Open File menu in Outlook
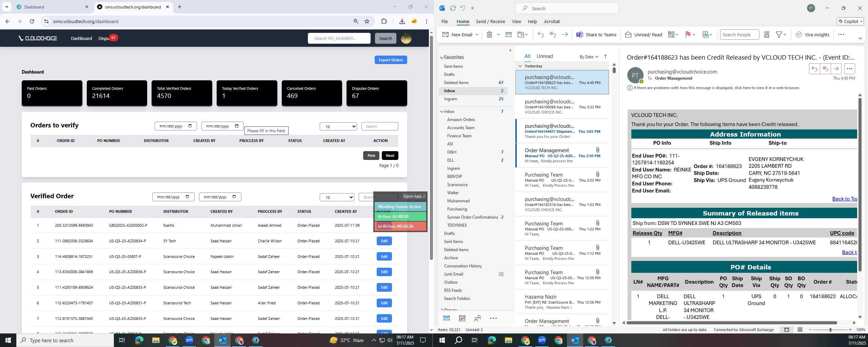The height and width of the screenshot is (347, 868). pos(445,21)
